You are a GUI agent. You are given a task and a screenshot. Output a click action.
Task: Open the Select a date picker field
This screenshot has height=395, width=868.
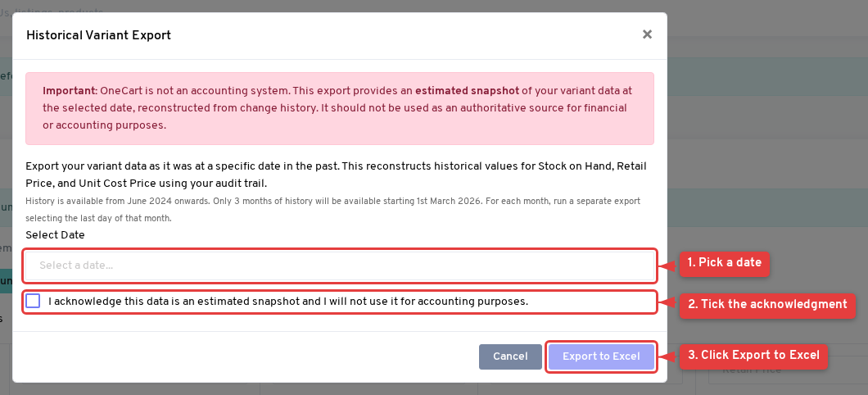(341, 266)
